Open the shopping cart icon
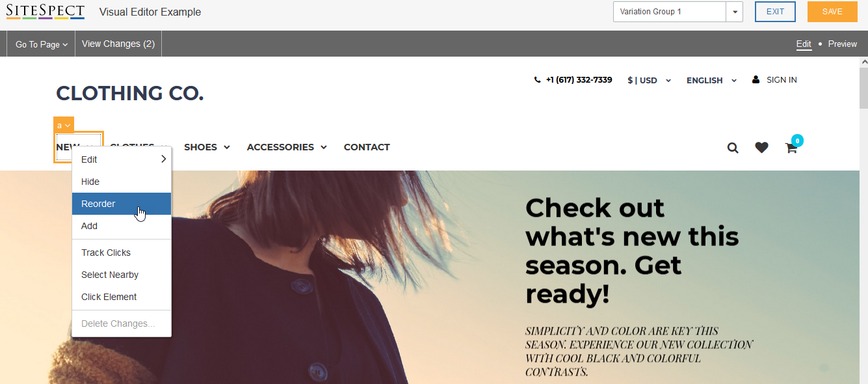 (791, 148)
